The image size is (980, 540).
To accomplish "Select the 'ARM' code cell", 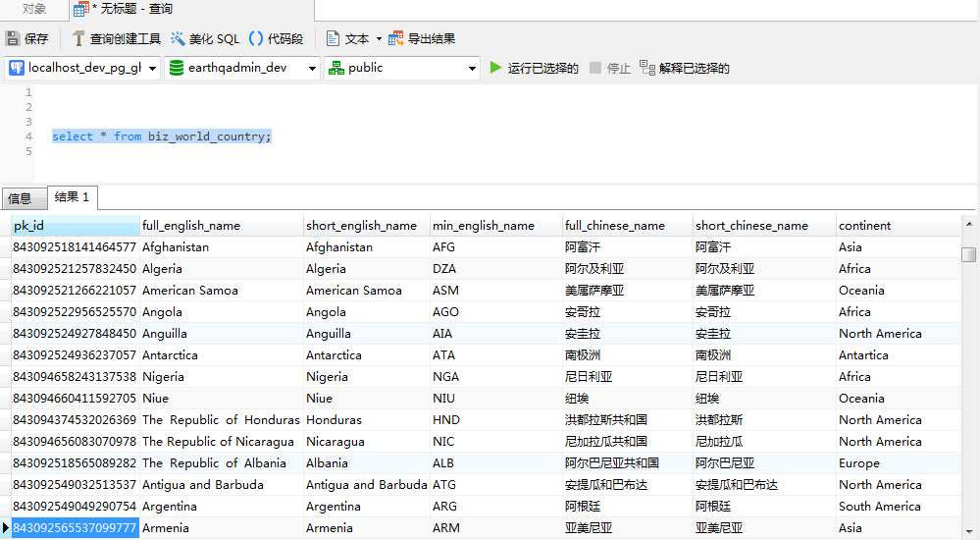I will [x=497, y=528].
